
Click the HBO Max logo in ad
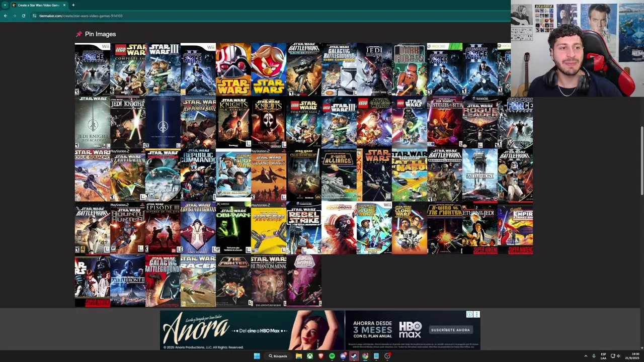click(410, 330)
